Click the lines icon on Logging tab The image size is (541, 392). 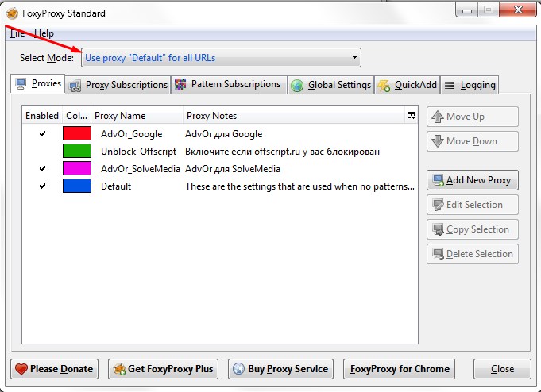coord(449,86)
